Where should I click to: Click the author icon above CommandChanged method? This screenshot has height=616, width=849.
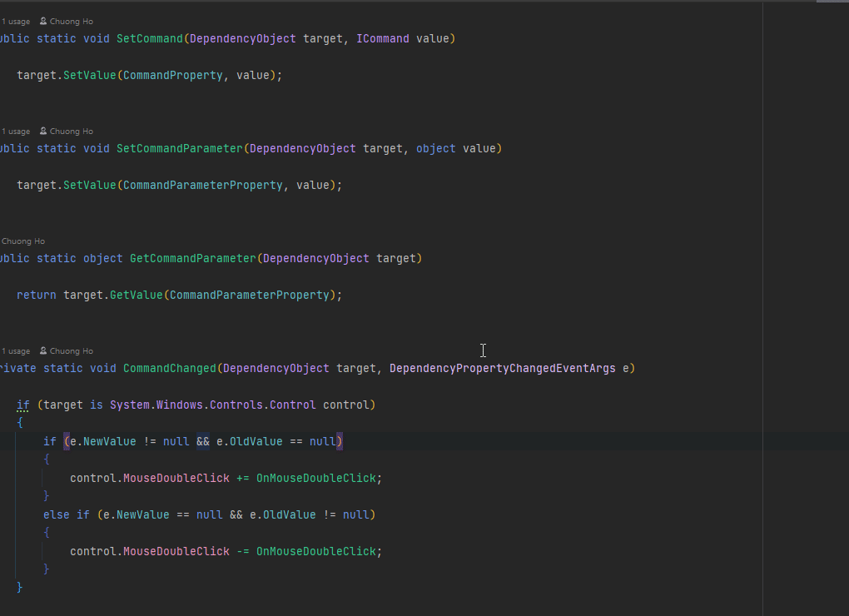[43, 351]
